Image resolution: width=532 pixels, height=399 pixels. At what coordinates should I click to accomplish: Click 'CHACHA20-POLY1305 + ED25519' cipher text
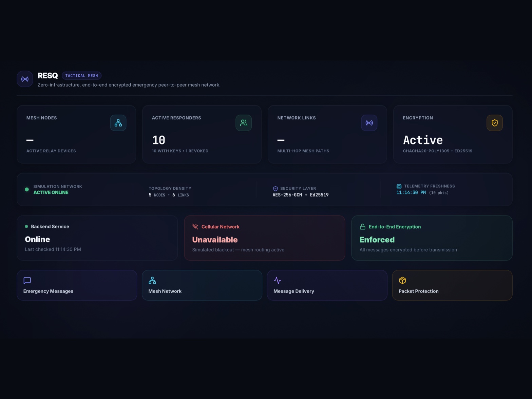(x=438, y=151)
